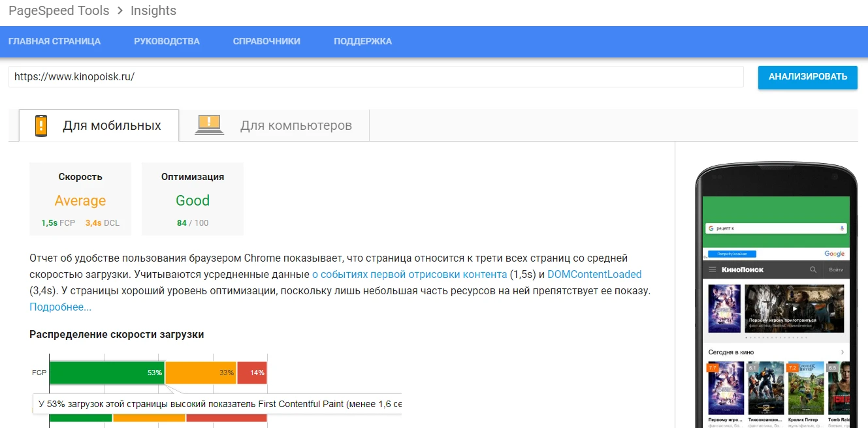Expand Сегодня в кино with chevron arrow
868x428 pixels.
[842, 352]
